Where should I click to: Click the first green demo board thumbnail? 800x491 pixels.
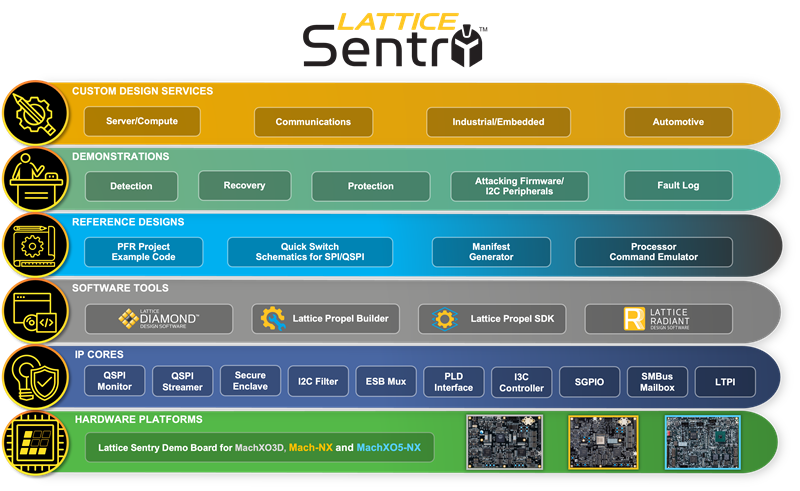(x=503, y=442)
